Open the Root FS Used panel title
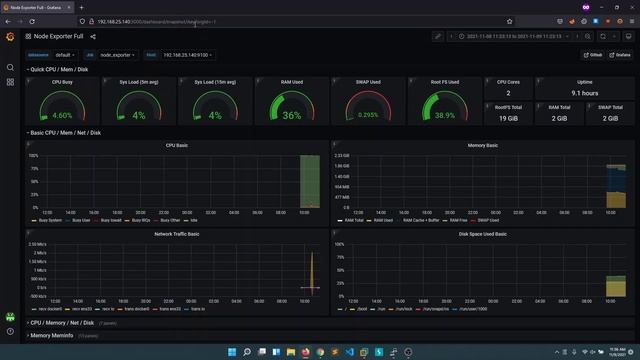 click(445, 82)
